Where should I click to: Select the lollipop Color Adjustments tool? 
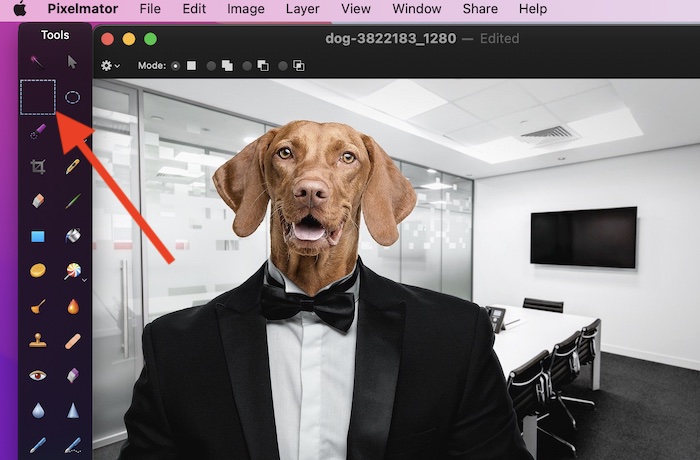pos(73,271)
